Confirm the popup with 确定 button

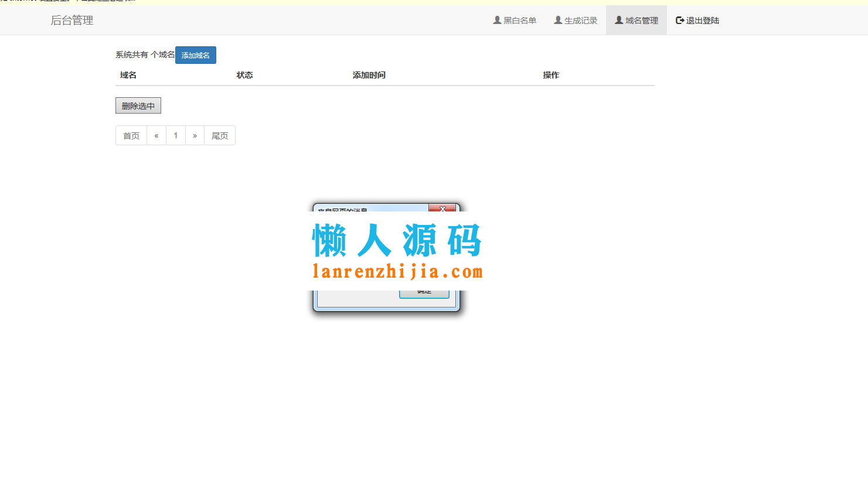pos(424,291)
